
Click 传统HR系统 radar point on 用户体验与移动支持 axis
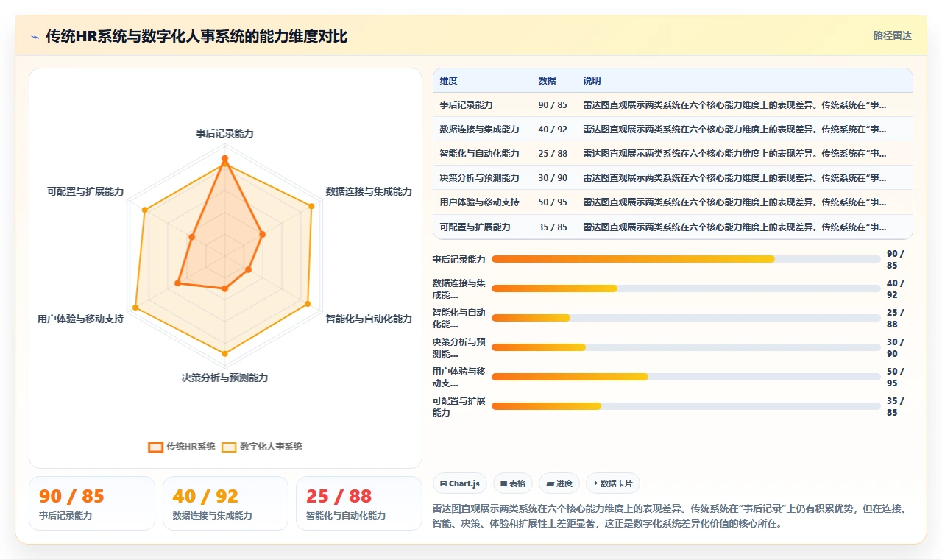tap(177, 283)
